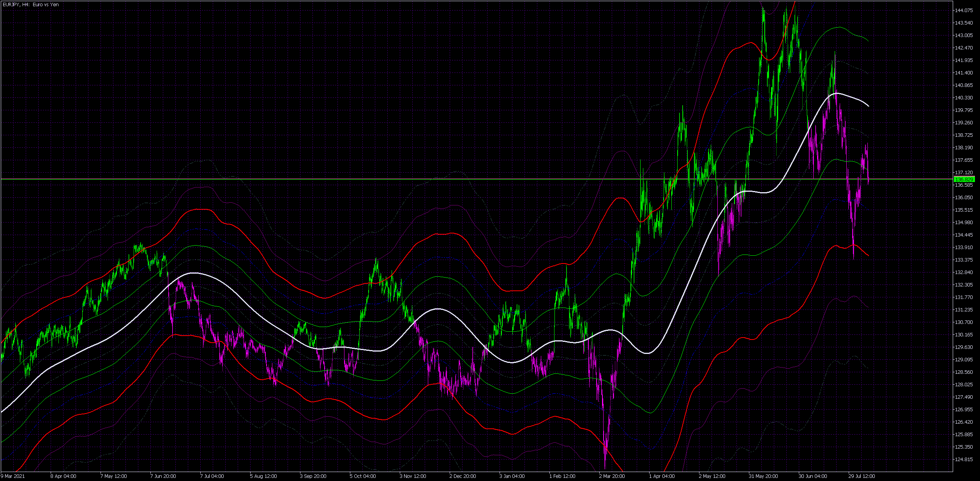Click the 8 Apr 04:00 time label

point(63,476)
